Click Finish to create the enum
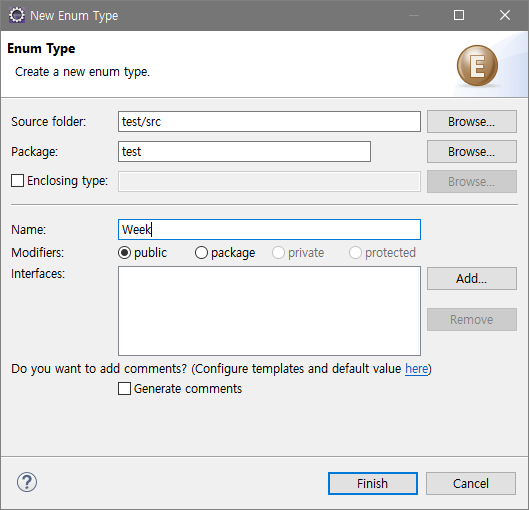Screen dimensions: 529x510 (372, 483)
